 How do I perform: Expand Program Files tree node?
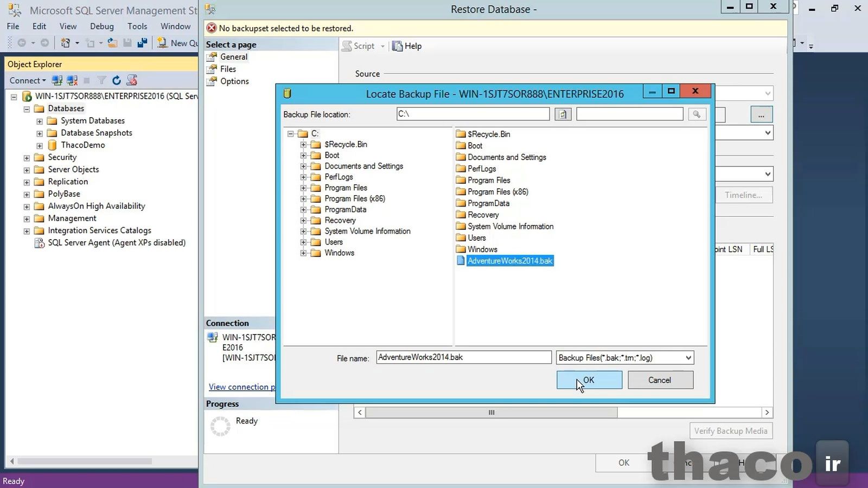point(304,188)
